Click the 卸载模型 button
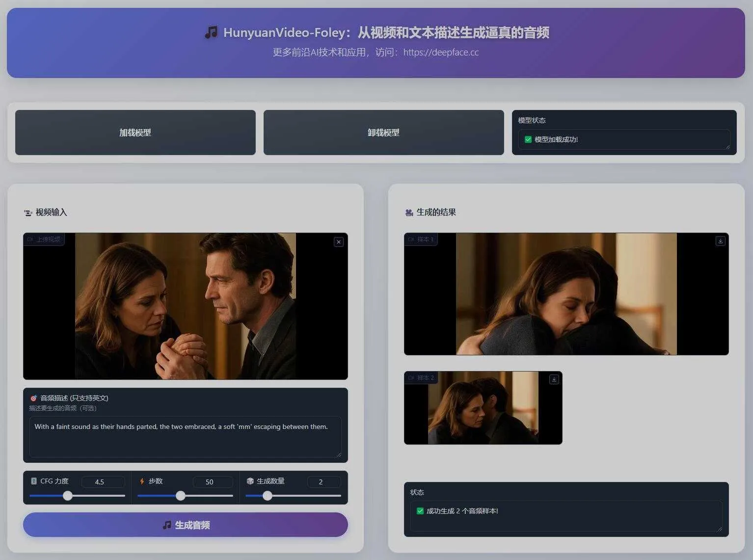Viewport: 753px width, 560px height. click(384, 133)
